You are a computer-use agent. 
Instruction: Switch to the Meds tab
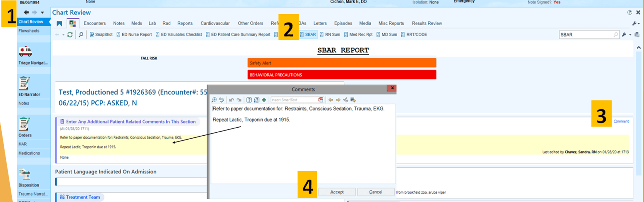[x=137, y=23]
